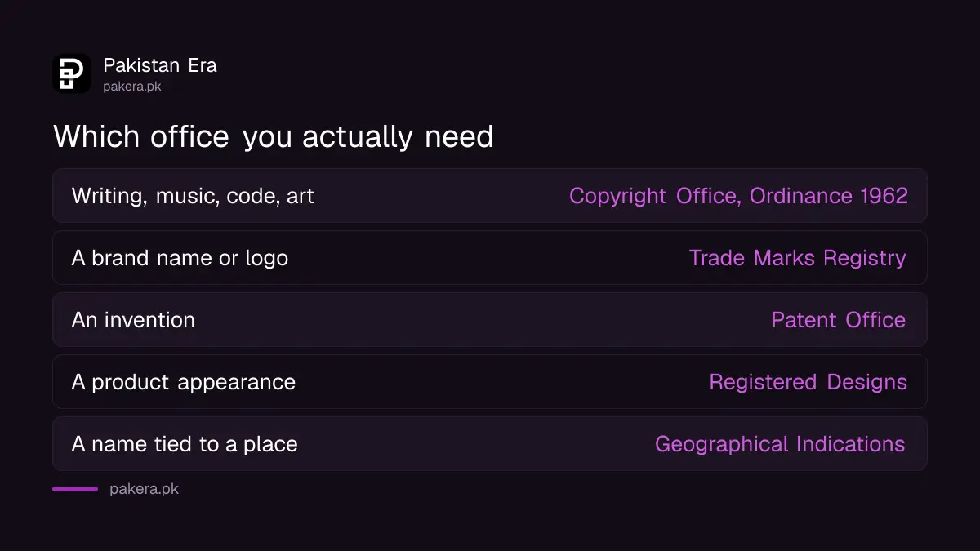Click the 'Patent Office' label
Viewport: 980px width, 551px height.
pyautogui.click(x=839, y=320)
